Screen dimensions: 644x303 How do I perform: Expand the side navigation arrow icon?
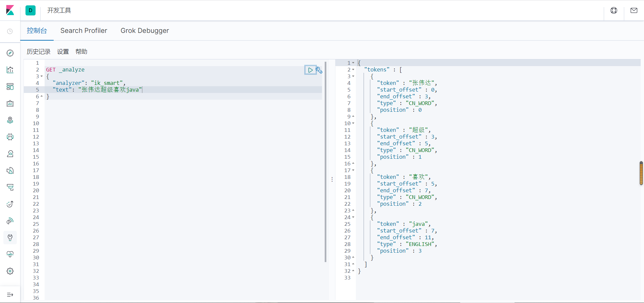point(10,295)
